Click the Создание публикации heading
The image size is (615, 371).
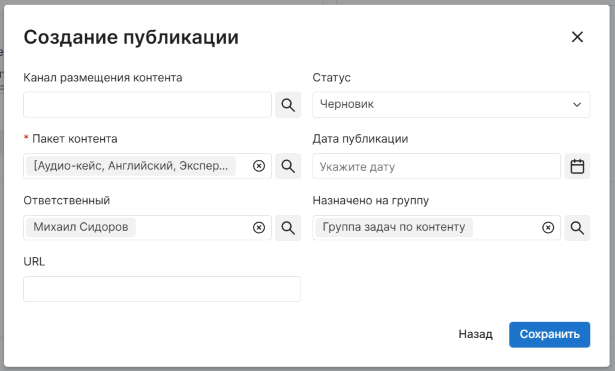point(131,37)
